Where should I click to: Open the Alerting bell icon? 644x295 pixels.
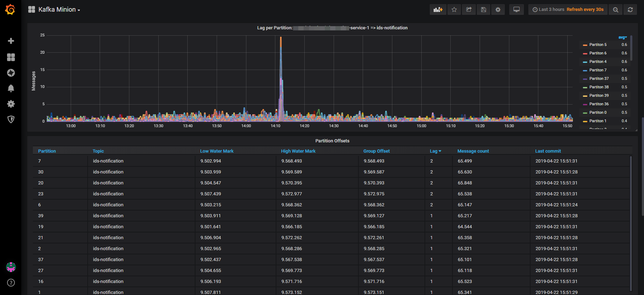11,88
